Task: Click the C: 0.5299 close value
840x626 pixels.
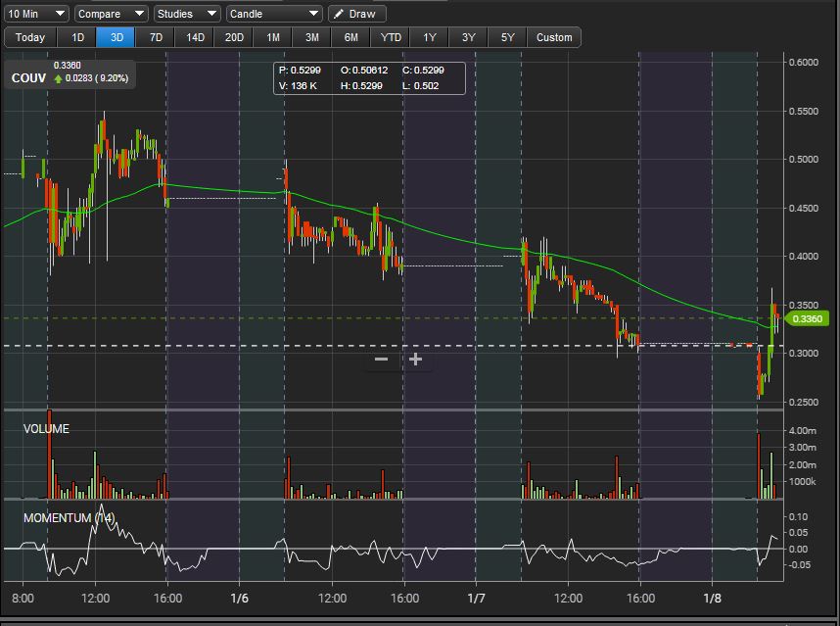Action: (423, 71)
